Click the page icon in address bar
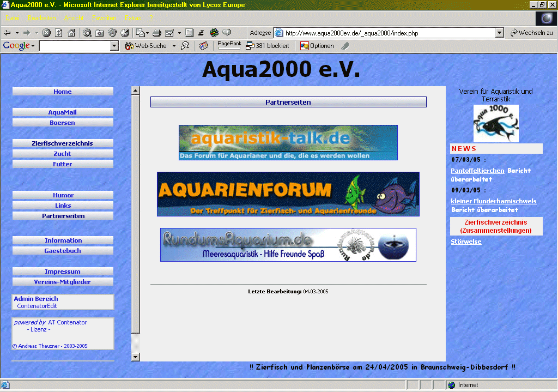The image size is (558, 392). 279,33
